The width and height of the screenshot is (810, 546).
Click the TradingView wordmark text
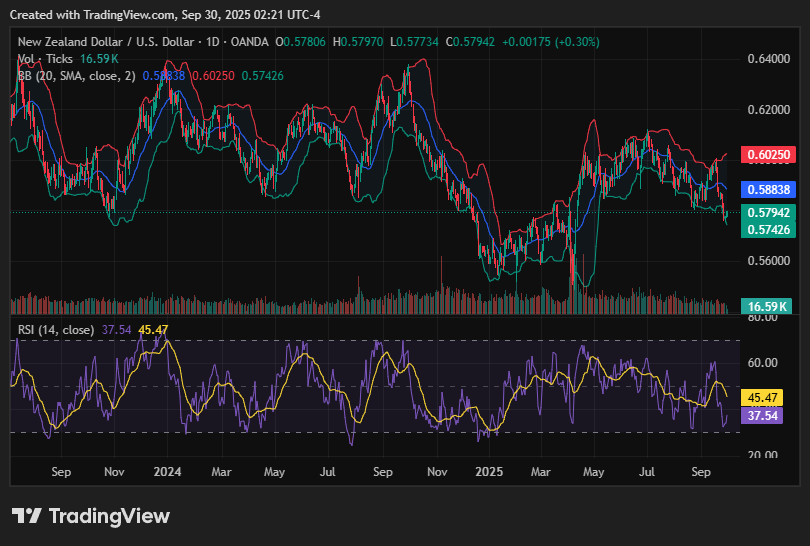tap(109, 516)
